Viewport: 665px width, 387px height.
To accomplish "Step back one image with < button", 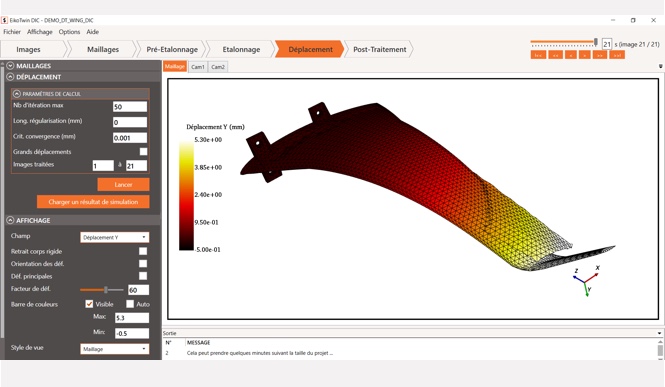I will pos(570,55).
